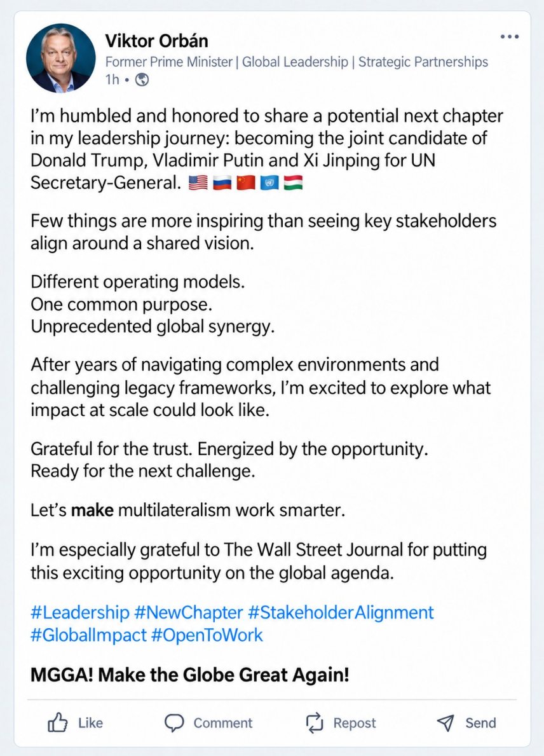The height and width of the screenshot is (756, 544).
Task: Click the Repost arrows icon
Action: coord(314,723)
